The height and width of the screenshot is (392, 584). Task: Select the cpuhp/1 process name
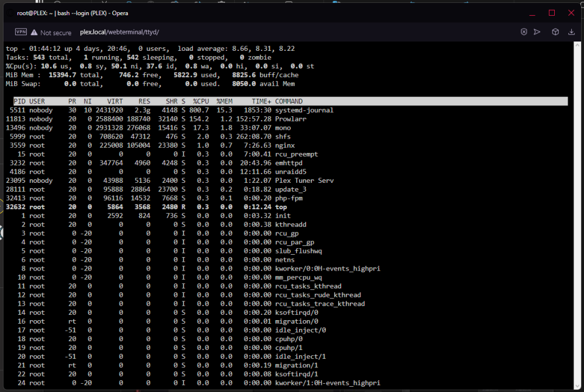tap(288, 348)
